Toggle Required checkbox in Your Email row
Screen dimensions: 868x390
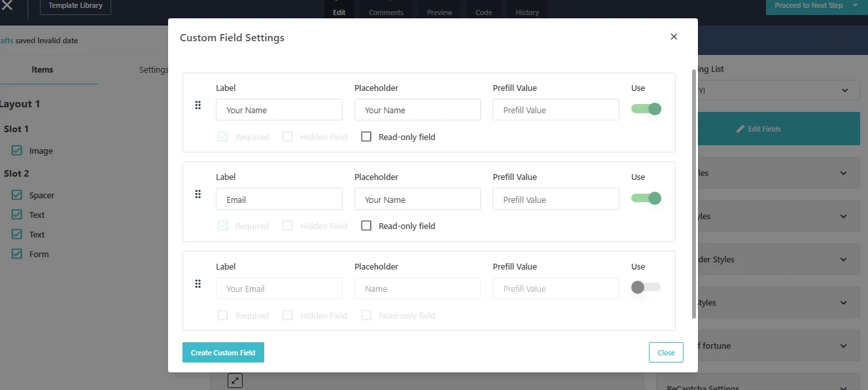click(223, 315)
